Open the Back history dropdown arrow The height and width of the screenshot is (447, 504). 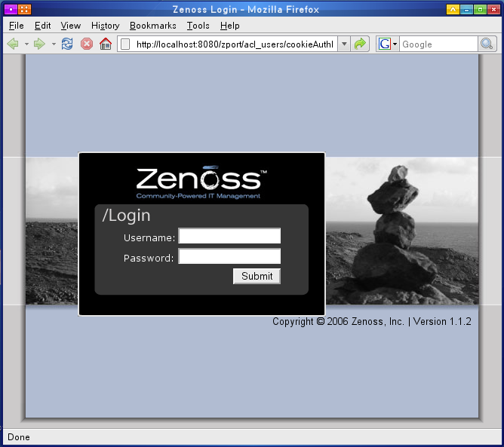(x=26, y=44)
